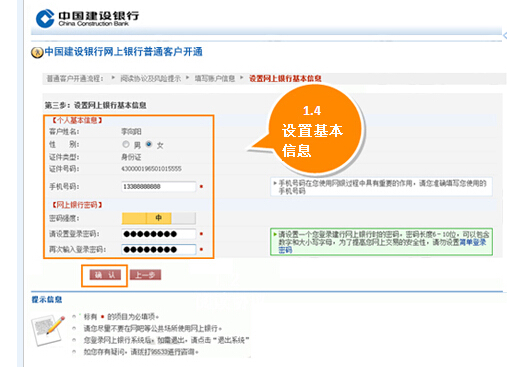This screenshot has height=367, width=507.
Task: Click the coin icon beside page title
Action: click(x=37, y=52)
